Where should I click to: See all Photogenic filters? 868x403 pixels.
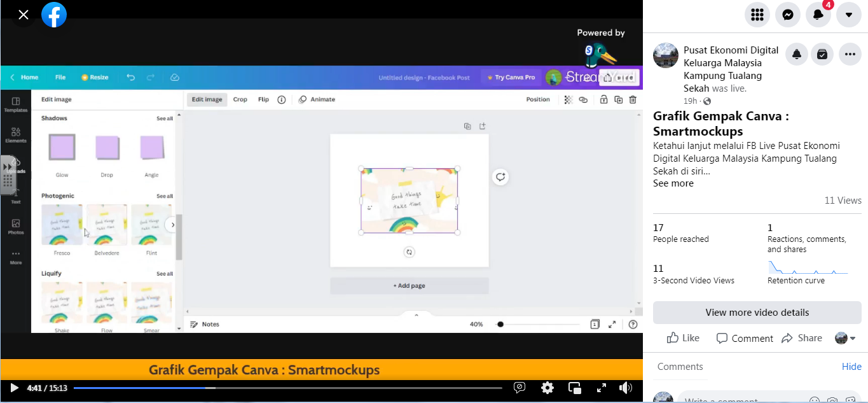tap(165, 196)
